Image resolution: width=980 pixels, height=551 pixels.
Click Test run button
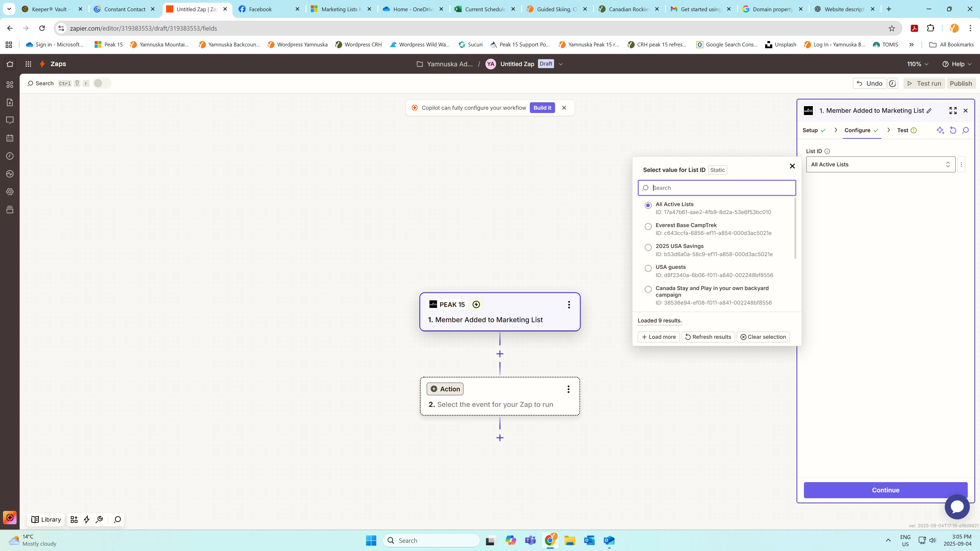(924, 83)
